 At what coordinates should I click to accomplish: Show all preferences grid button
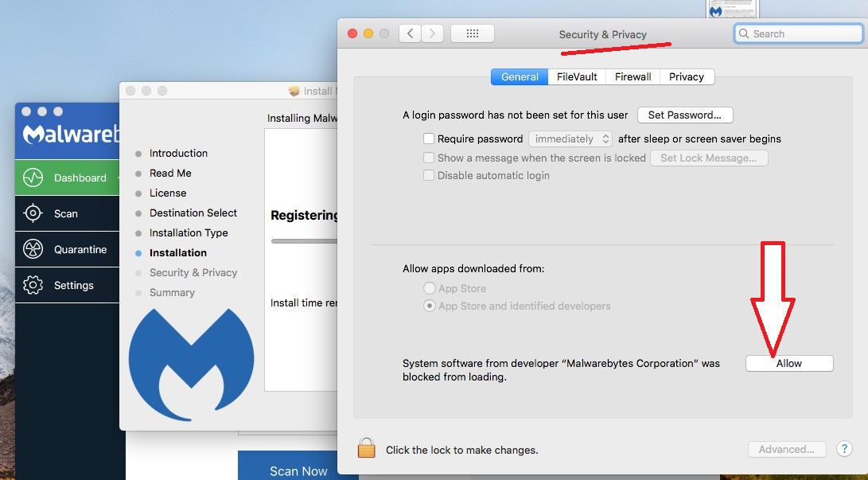point(473,33)
